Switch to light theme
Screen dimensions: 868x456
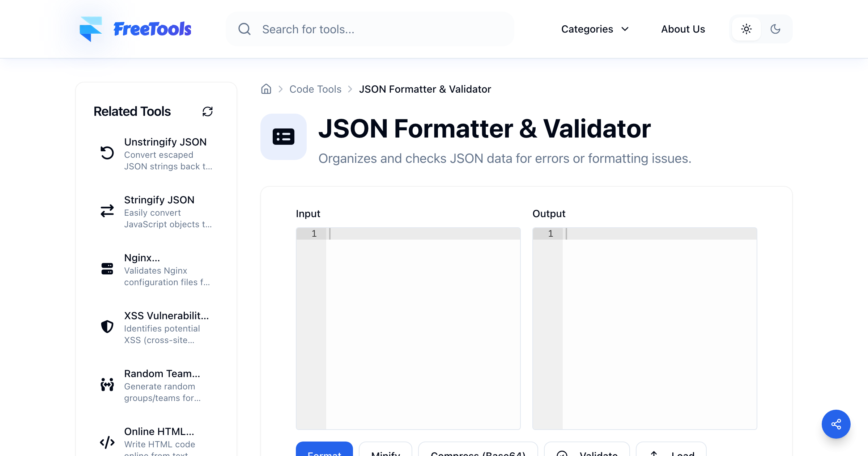point(746,29)
